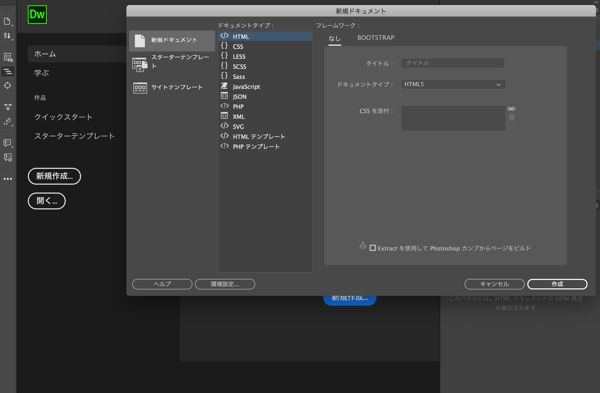The height and width of the screenshot is (393, 600).
Task: Click the link icon to attach CSS
Action: (511, 109)
